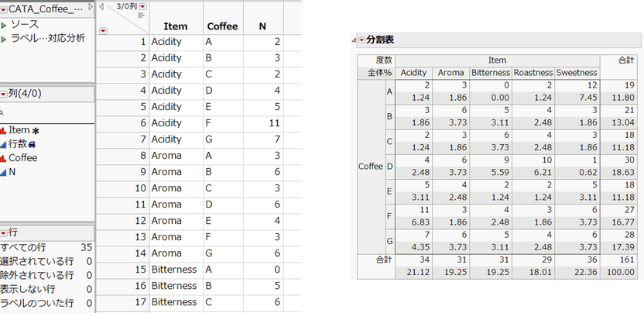Click the continuous icon beside N column
This screenshot has height=313, width=644.
(x=3, y=171)
